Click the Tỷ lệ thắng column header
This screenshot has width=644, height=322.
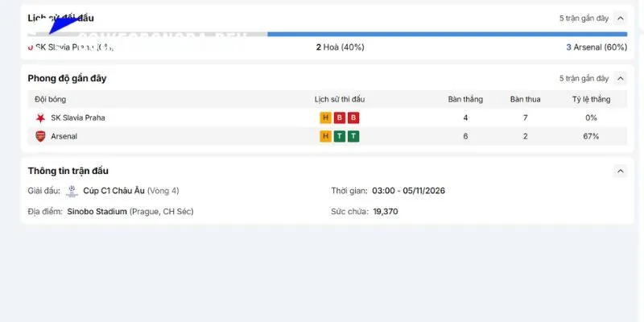pos(591,99)
